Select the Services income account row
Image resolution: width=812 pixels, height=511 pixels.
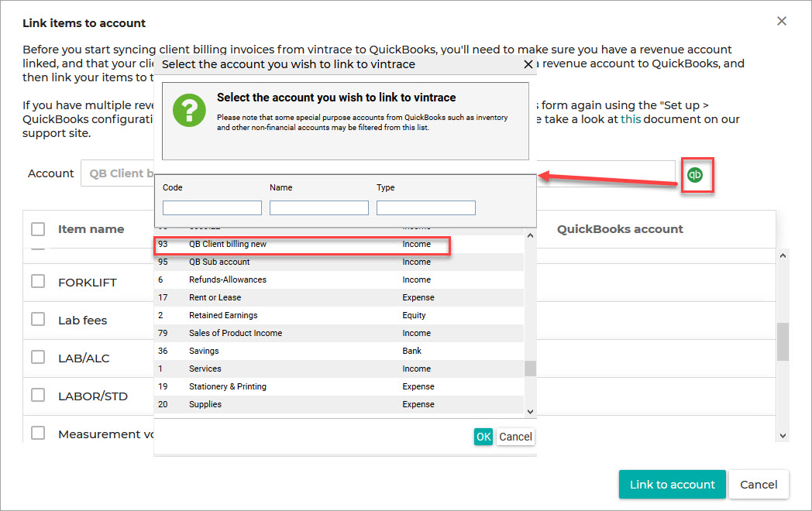(x=339, y=369)
